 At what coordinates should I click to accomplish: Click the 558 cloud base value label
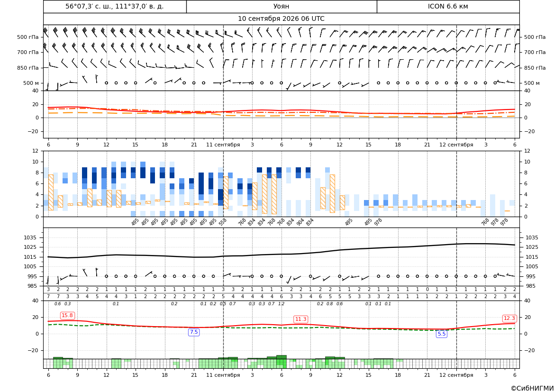coord(222,222)
